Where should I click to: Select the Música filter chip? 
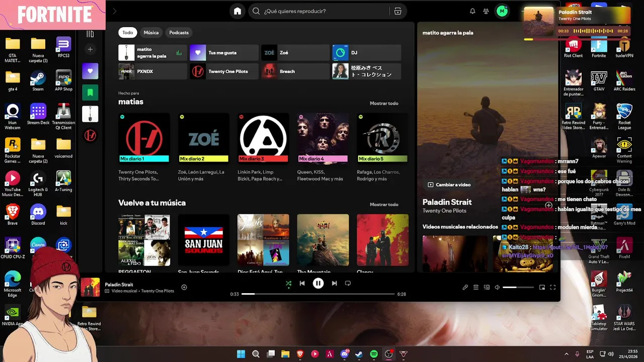(151, 33)
